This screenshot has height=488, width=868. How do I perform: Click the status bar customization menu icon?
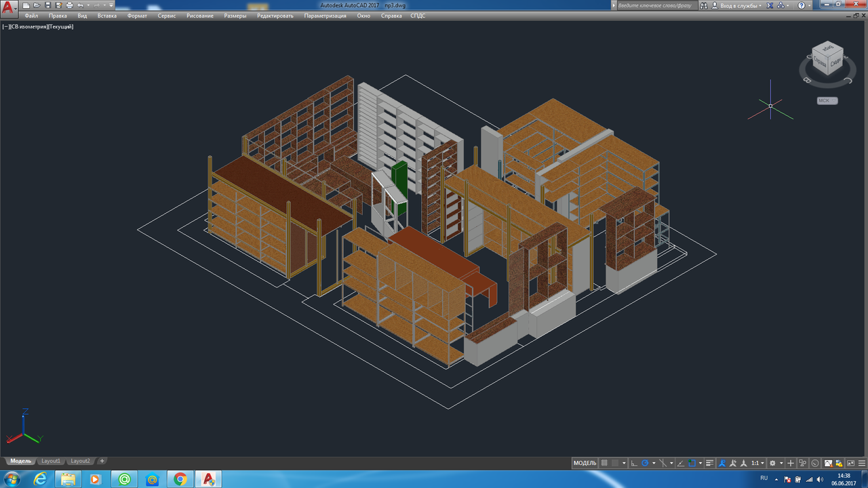862,463
